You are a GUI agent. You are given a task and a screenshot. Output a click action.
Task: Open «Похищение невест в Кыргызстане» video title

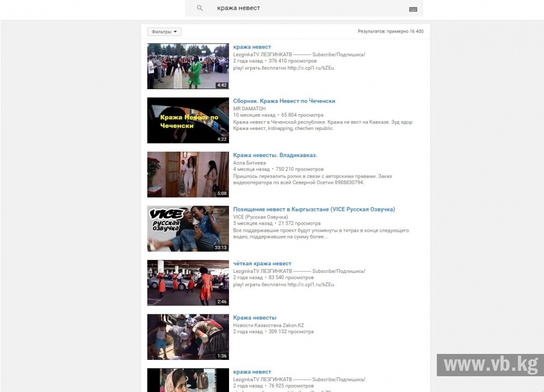pos(314,209)
